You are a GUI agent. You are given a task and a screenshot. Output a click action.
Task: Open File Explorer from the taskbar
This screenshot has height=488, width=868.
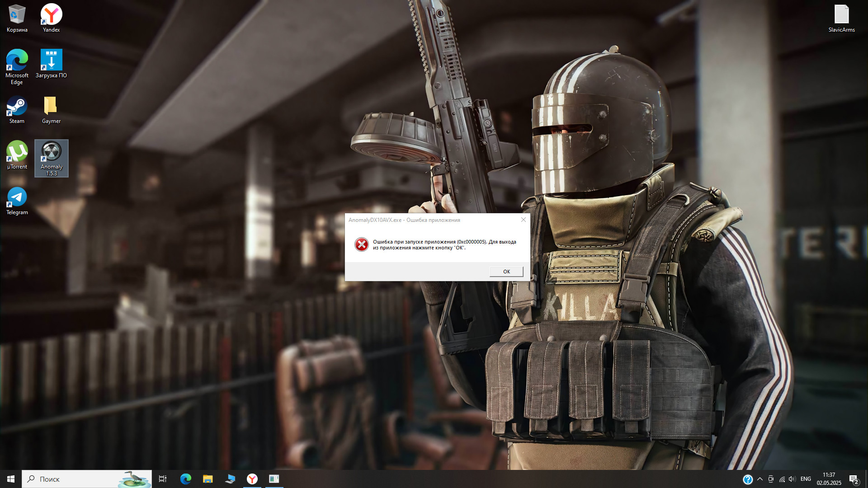coord(208,479)
